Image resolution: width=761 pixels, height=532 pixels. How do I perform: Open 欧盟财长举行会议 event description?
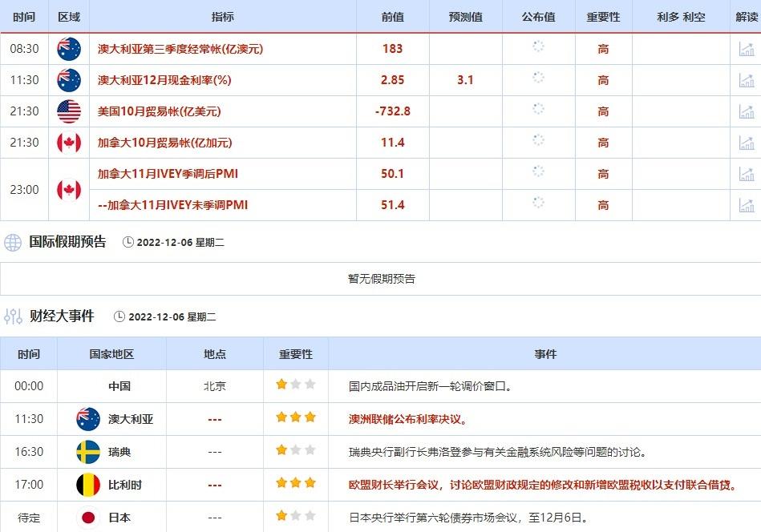click(x=543, y=485)
